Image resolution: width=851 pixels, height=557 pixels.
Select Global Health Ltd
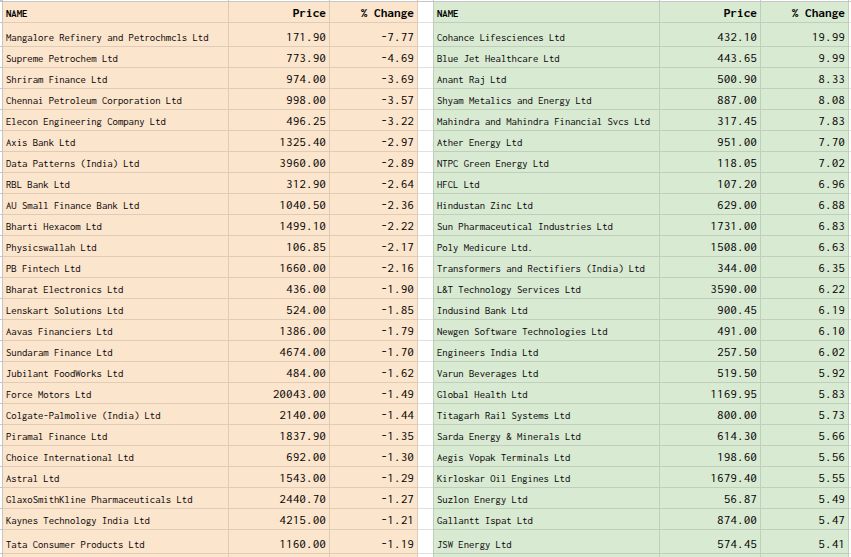(x=482, y=395)
